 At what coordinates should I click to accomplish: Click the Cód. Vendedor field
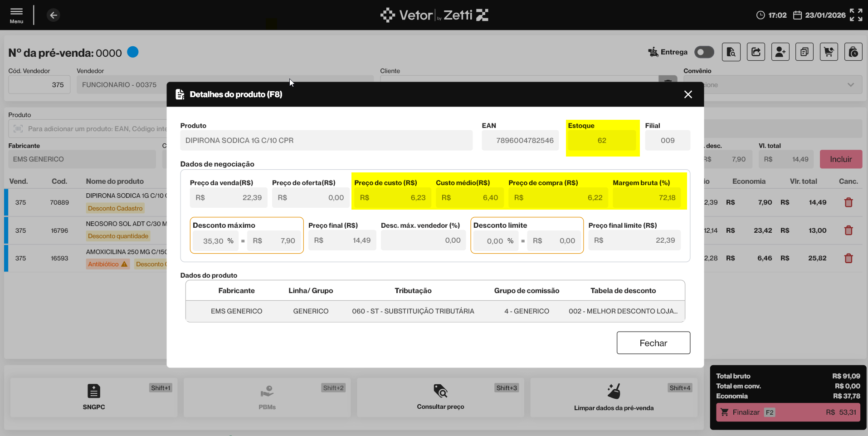point(39,85)
